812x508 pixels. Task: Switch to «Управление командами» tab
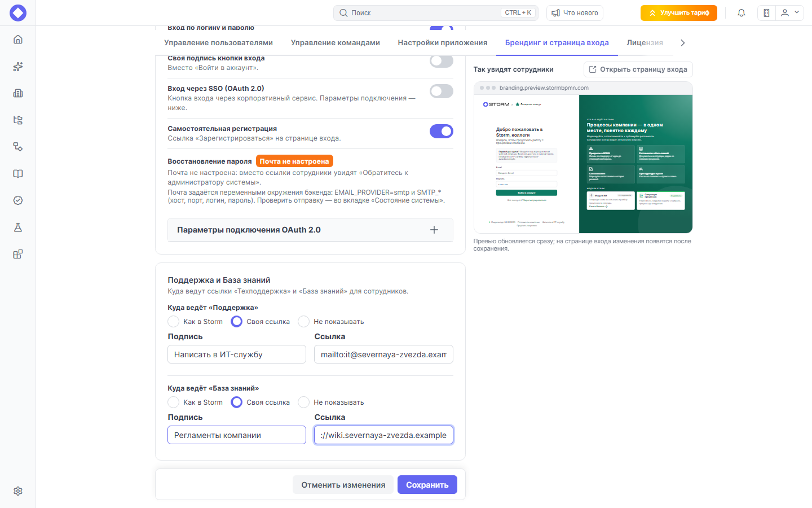coord(336,43)
